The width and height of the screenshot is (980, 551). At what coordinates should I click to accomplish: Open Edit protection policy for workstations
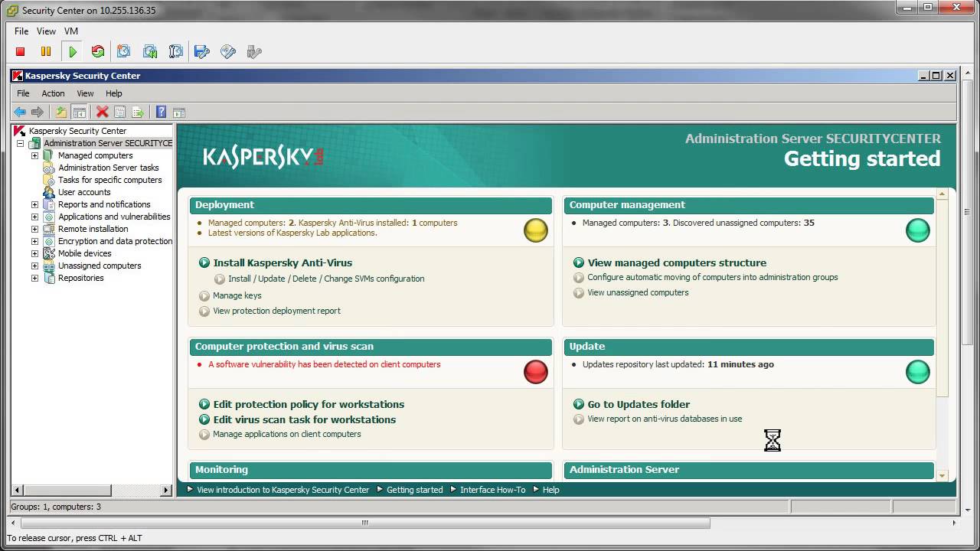(x=309, y=404)
